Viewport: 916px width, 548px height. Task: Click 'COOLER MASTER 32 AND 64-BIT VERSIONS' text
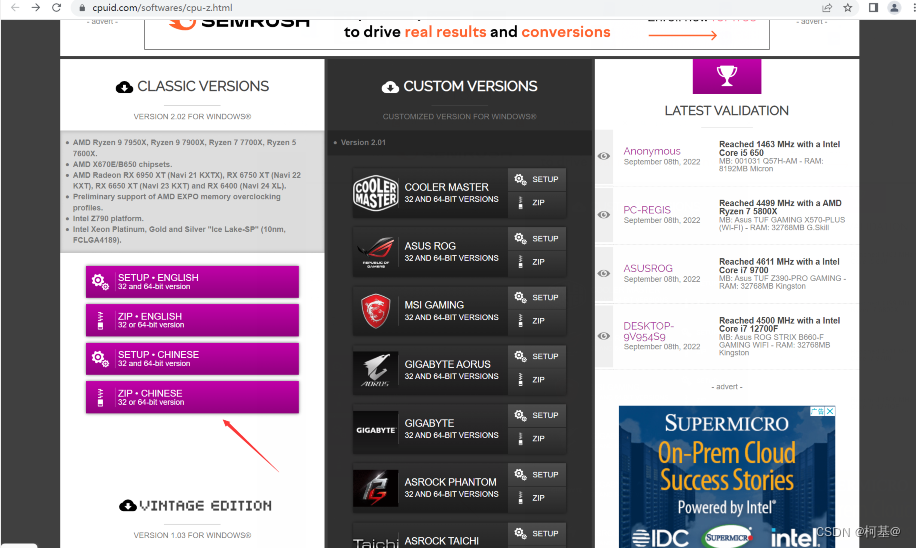pyautogui.click(x=451, y=193)
